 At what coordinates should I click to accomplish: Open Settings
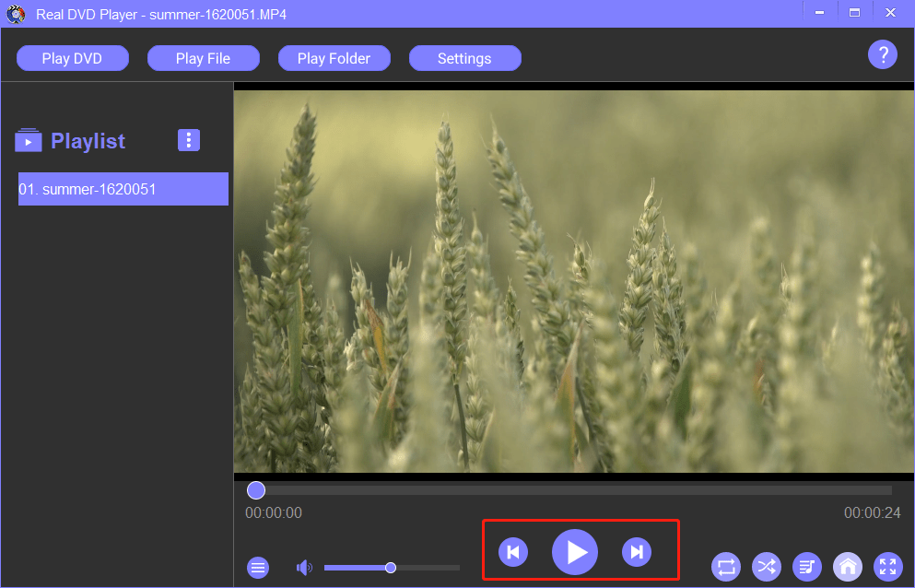tap(464, 58)
